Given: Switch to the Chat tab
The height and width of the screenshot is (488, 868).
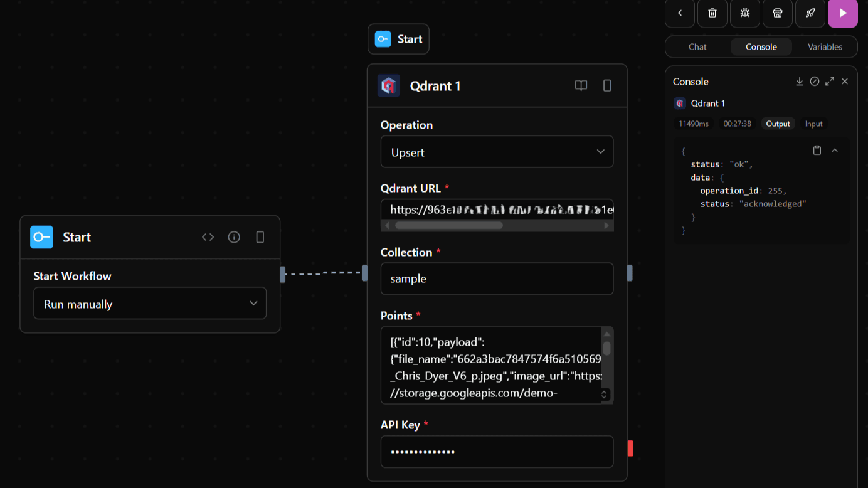Looking at the screenshot, I should 697,46.
